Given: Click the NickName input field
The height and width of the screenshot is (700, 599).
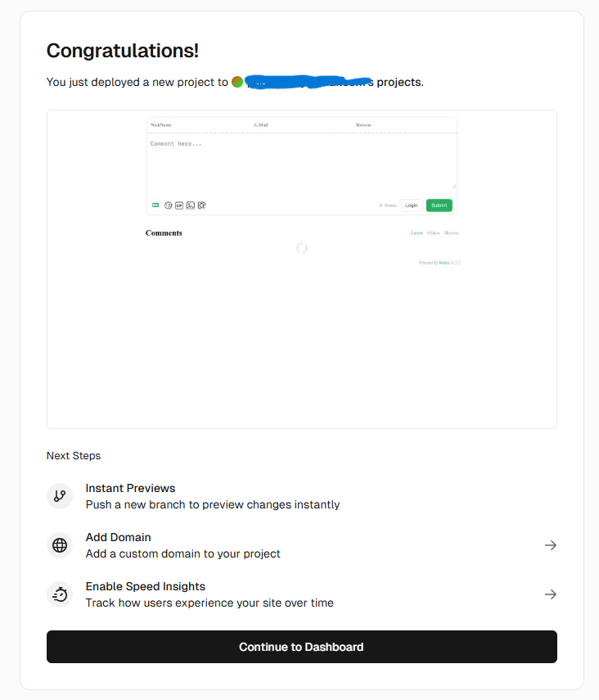Looking at the screenshot, I should click(196, 124).
